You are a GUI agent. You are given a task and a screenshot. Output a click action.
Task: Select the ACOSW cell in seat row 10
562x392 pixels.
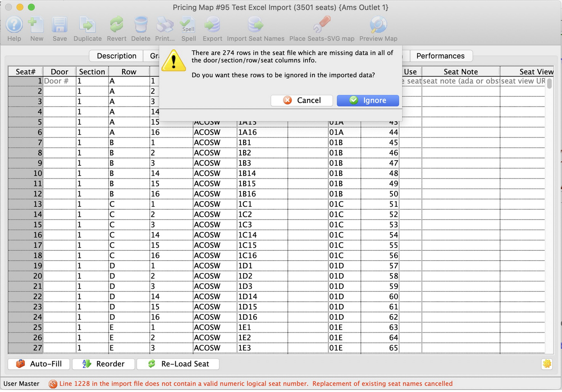[x=215, y=173]
